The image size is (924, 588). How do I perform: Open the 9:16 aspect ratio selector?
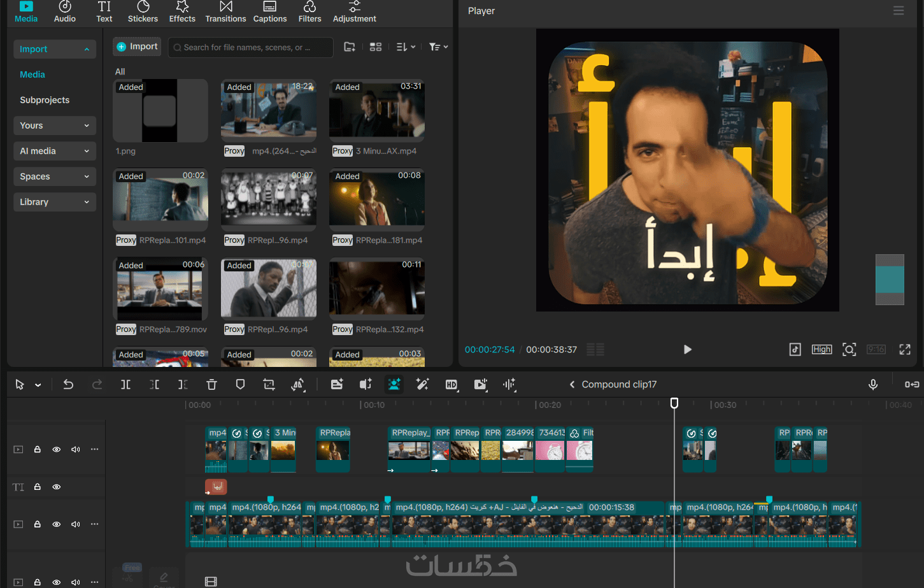876,349
